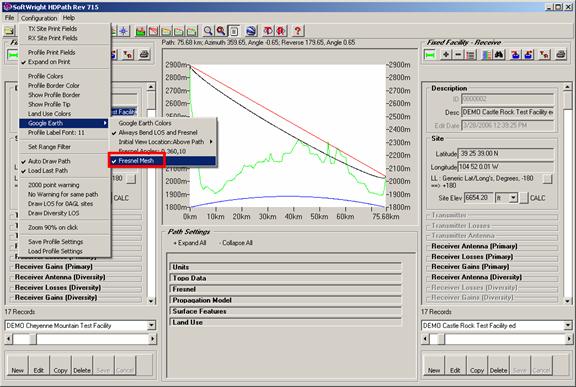576x387 pixels.
Task: Expand the Surface Features section
Action: pos(285,311)
